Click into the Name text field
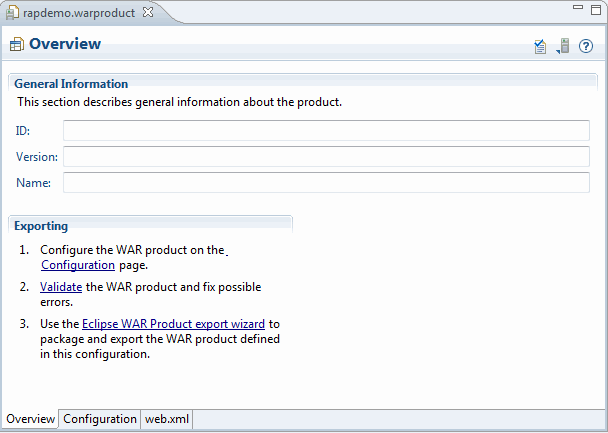Screen dimensions: 608x433 coord(326,183)
